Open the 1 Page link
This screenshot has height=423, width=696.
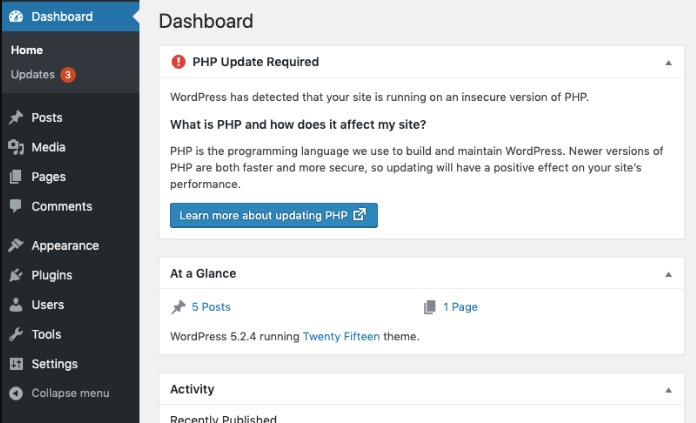click(460, 307)
